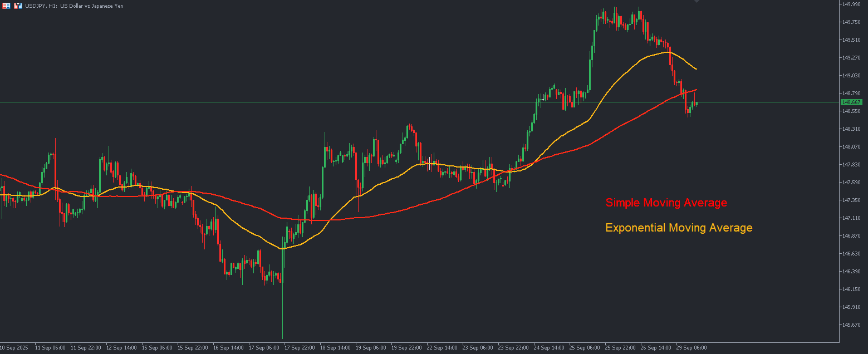Click the '25 Sep 06:00' time axis label
The width and height of the screenshot is (868, 354).
pyautogui.click(x=586, y=348)
